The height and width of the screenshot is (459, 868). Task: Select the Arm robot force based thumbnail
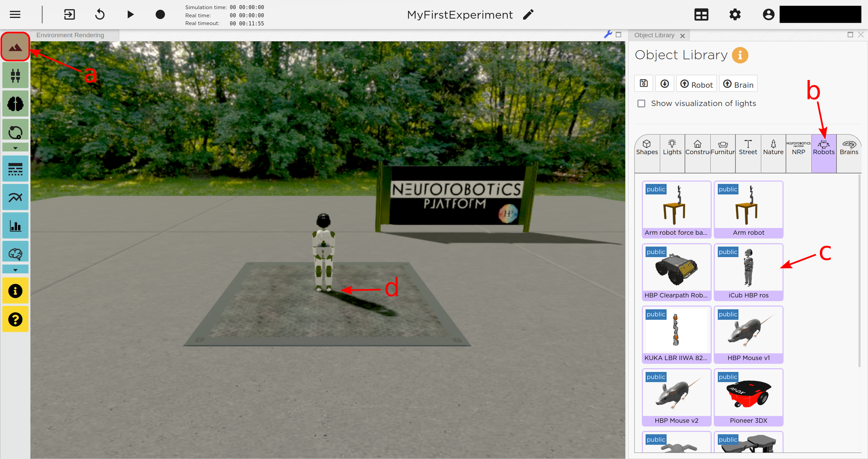click(x=676, y=210)
